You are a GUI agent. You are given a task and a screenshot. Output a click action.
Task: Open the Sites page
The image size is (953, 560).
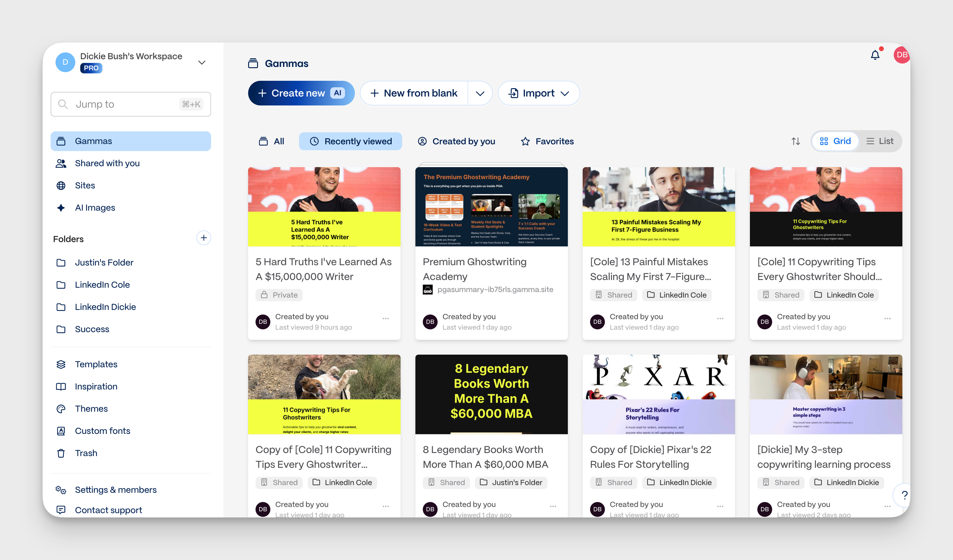click(x=85, y=186)
